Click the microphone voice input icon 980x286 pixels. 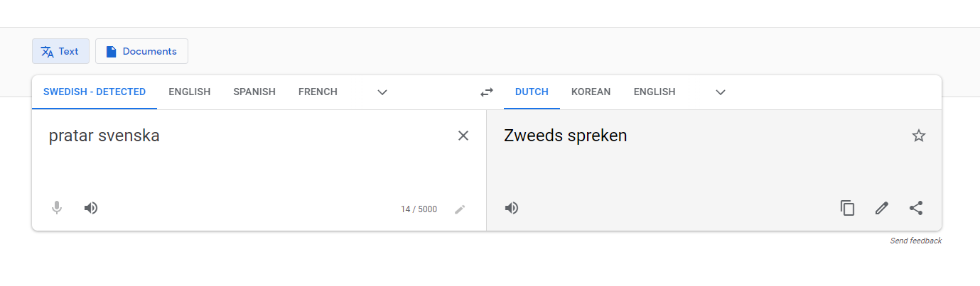coord(57,208)
